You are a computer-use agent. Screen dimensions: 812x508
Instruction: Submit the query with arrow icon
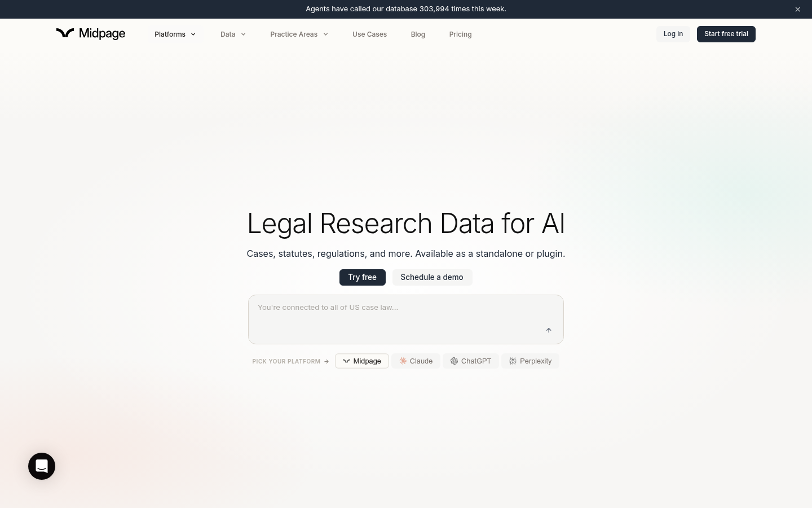[x=549, y=330]
